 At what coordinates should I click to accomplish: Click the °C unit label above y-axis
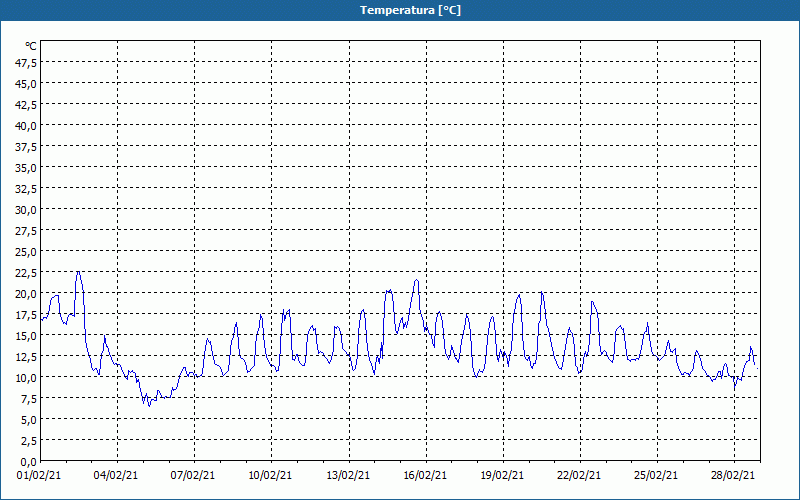[30, 46]
